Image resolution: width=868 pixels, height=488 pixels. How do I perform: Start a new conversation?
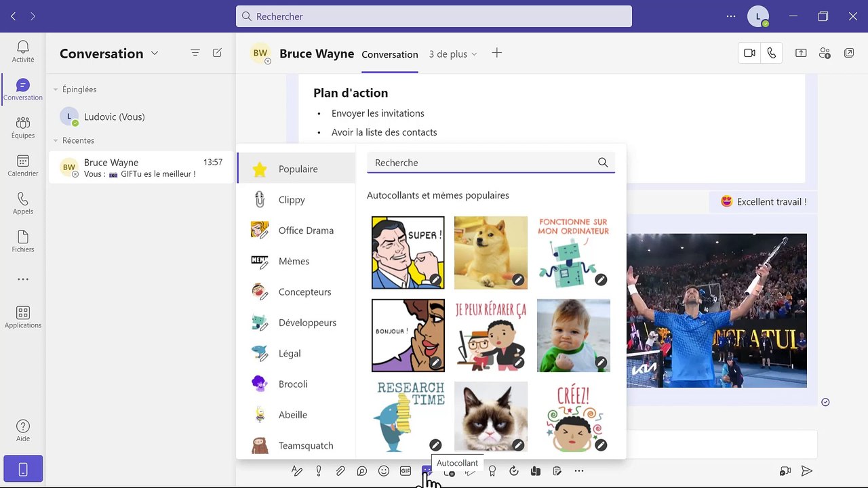coord(217,53)
